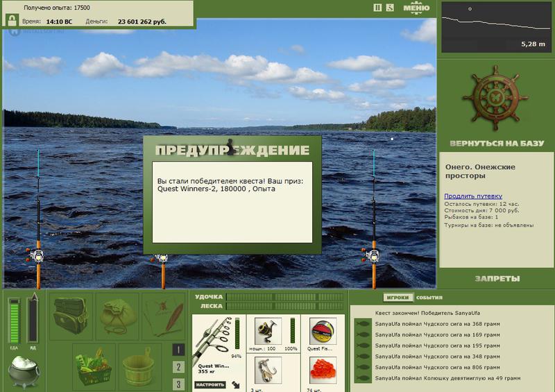Click the Продлить путевку link
555x392 pixels.
pos(473,196)
